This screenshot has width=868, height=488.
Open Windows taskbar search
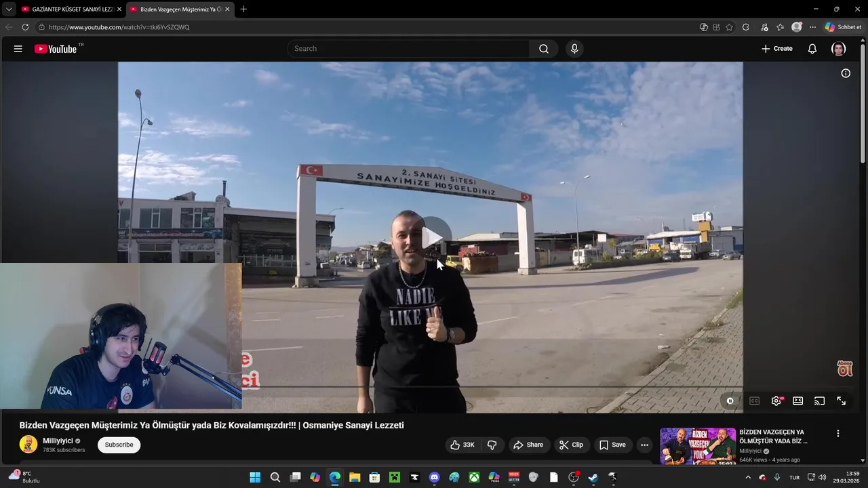coord(275,477)
